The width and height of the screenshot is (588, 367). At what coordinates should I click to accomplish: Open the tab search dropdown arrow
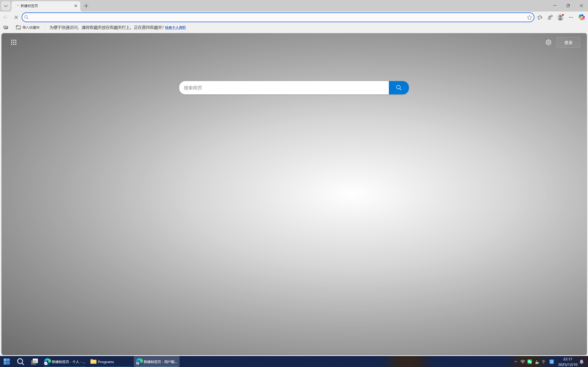(6, 6)
